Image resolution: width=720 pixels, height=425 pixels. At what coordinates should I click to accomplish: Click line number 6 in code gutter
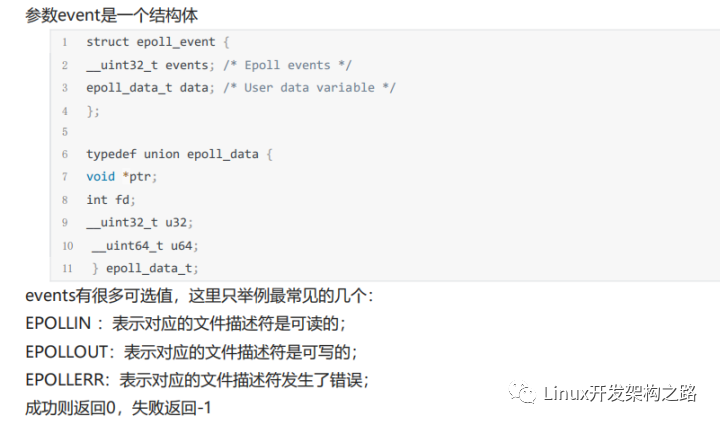[65, 154]
